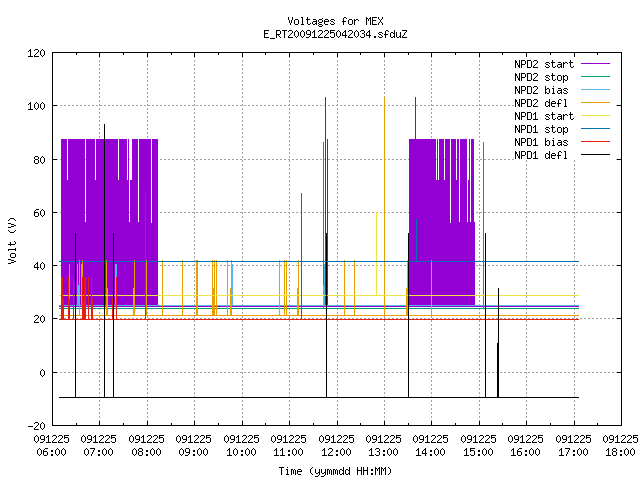
Task: Click the 08:00 x-axis tick label
Action: (146, 452)
